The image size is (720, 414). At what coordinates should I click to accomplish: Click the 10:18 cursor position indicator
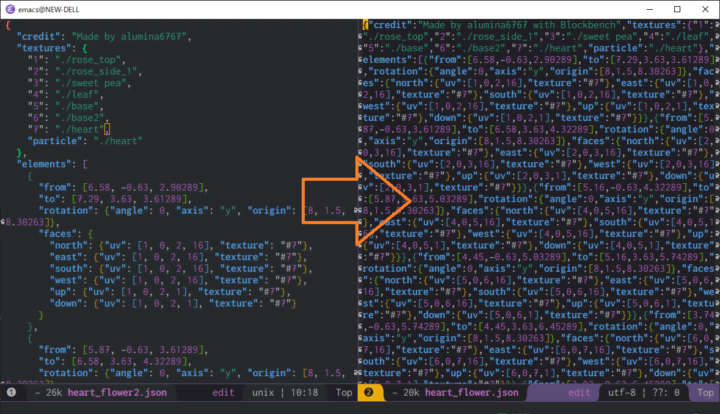307,393
